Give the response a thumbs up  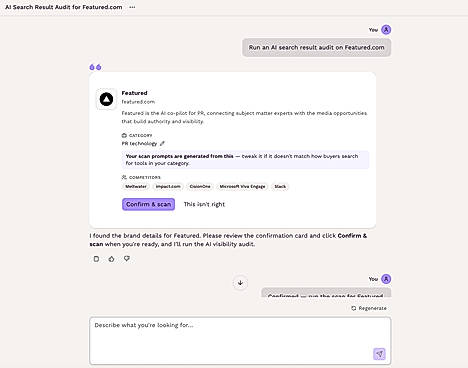point(111,259)
